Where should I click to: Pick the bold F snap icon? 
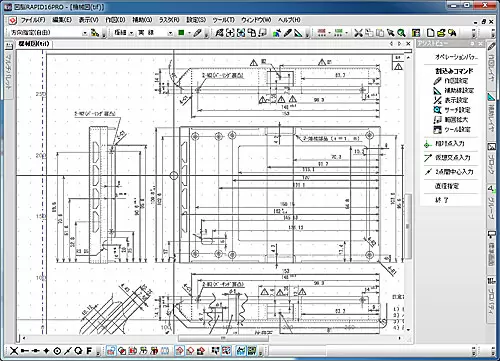[x=89, y=351]
